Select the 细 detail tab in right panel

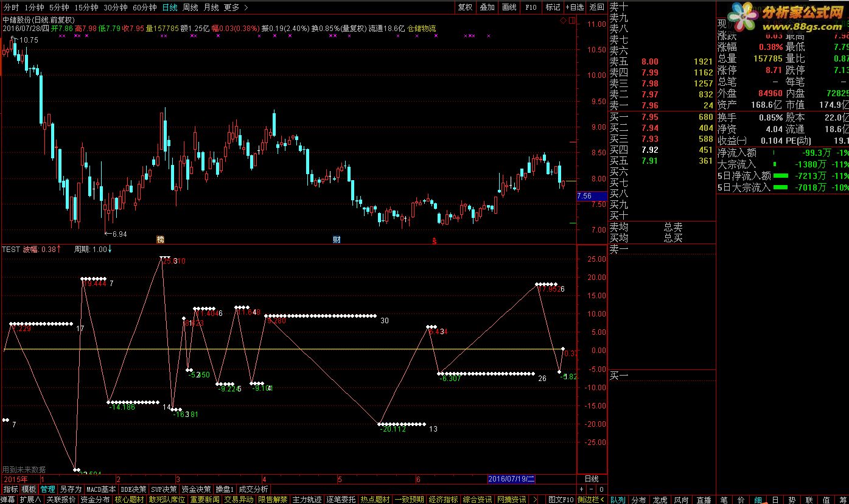[758, 499]
